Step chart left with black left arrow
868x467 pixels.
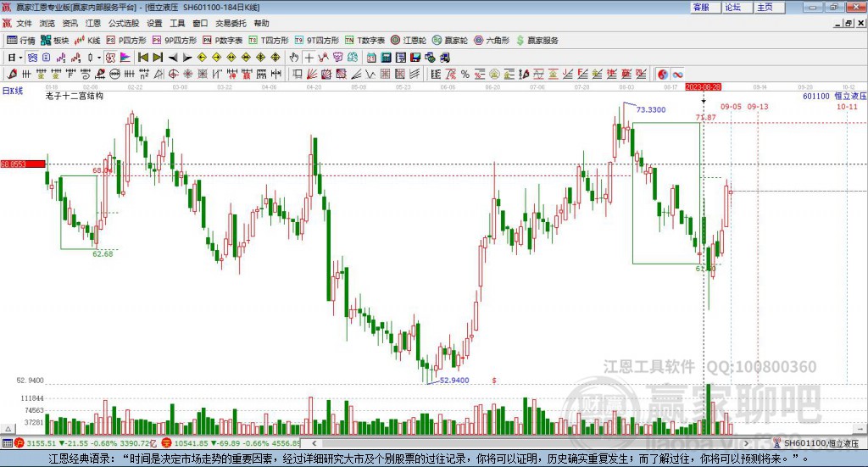173,58
